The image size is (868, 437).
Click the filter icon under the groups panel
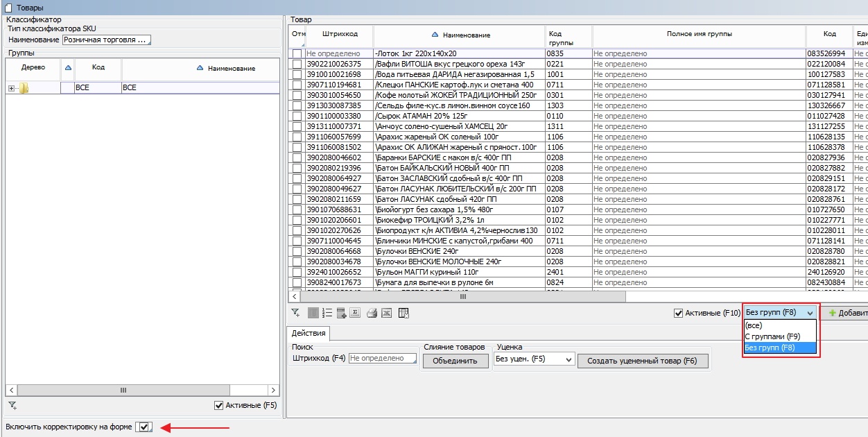click(x=12, y=405)
